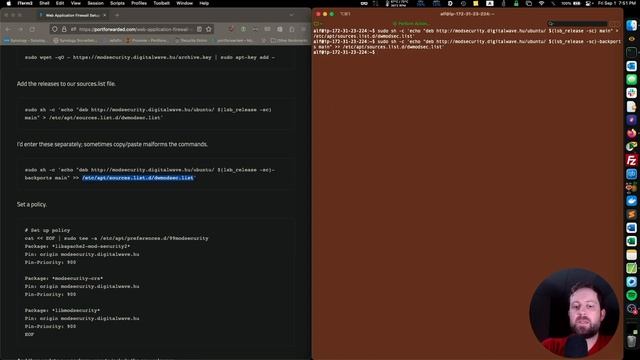The height and width of the screenshot is (360, 640).
Task: Open the Profiles menu
Action: (139, 3)
